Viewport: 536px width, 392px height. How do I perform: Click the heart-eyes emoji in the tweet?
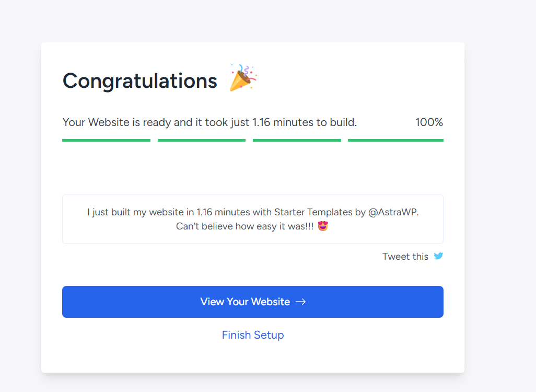(323, 226)
